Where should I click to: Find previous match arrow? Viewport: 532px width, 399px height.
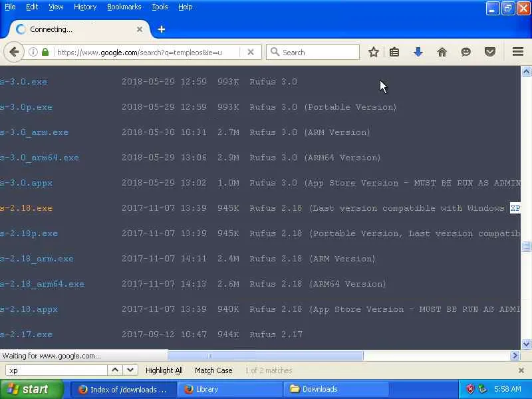(x=115, y=370)
